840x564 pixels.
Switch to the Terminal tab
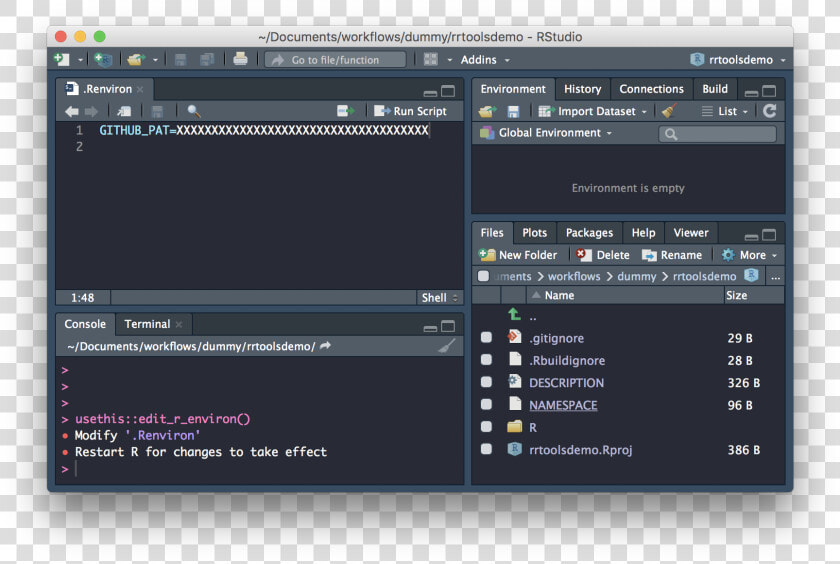147,324
